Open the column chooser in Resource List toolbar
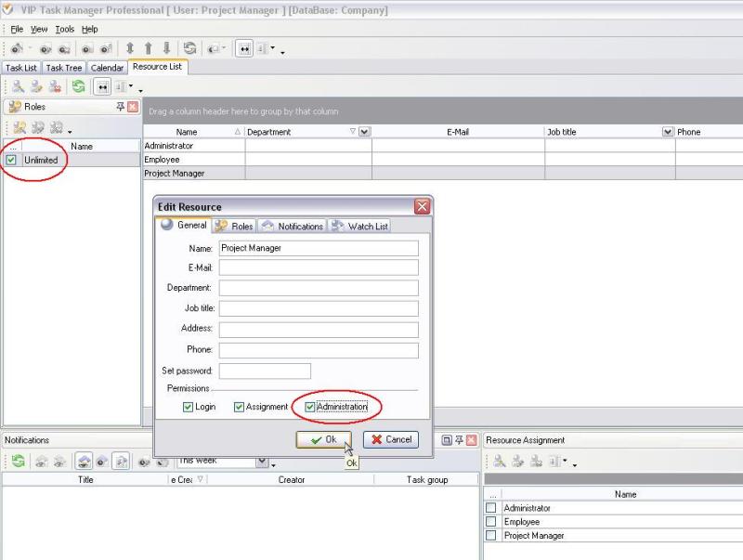 124,86
